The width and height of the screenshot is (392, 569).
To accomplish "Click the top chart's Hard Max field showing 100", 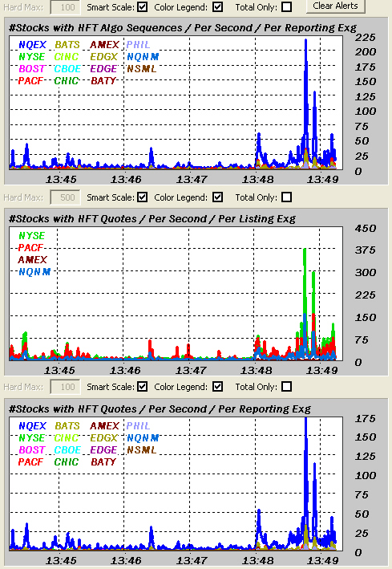I will coord(65,7).
